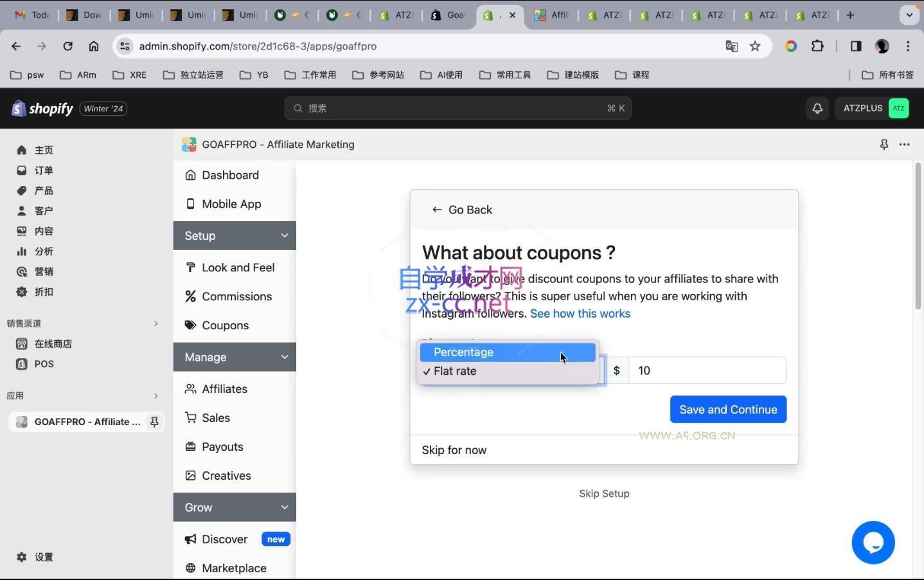Viewport: 924px width, 580px height.
Task: Click the discount amount input field
Action: (x=707, y=371)
